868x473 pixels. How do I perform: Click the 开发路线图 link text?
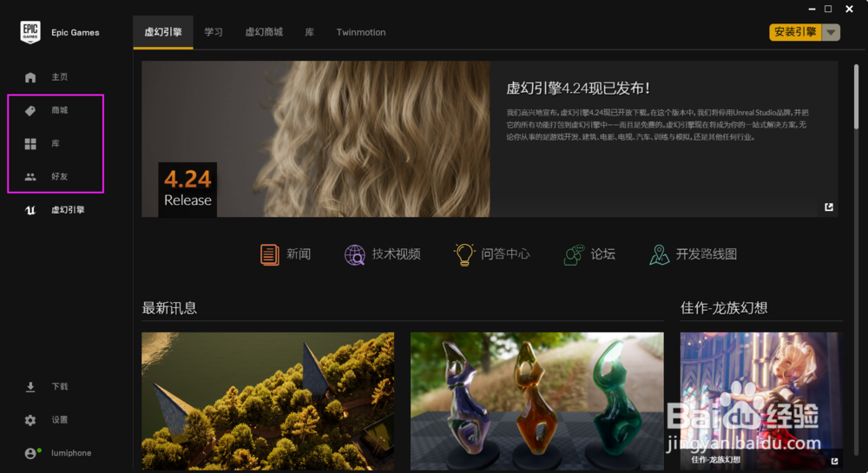click(x=707, y=254)
